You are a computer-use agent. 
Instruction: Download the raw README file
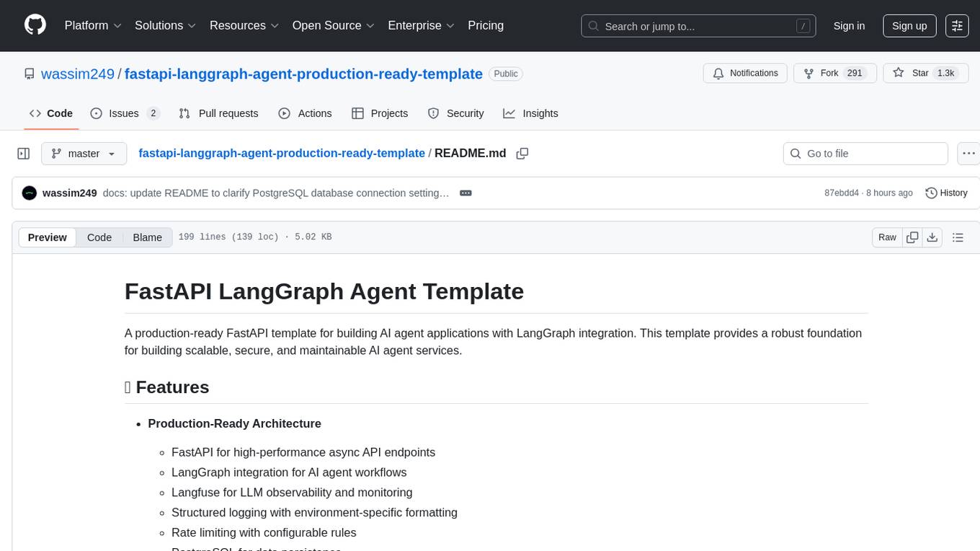pyautogui.click(x=932, y=237)
